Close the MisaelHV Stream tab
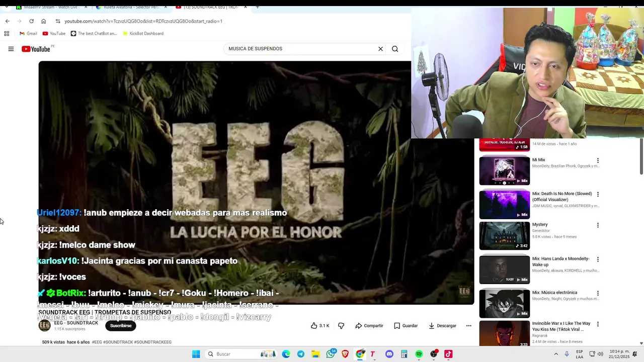This screenshot has height=362, width=644. [86, 7]
